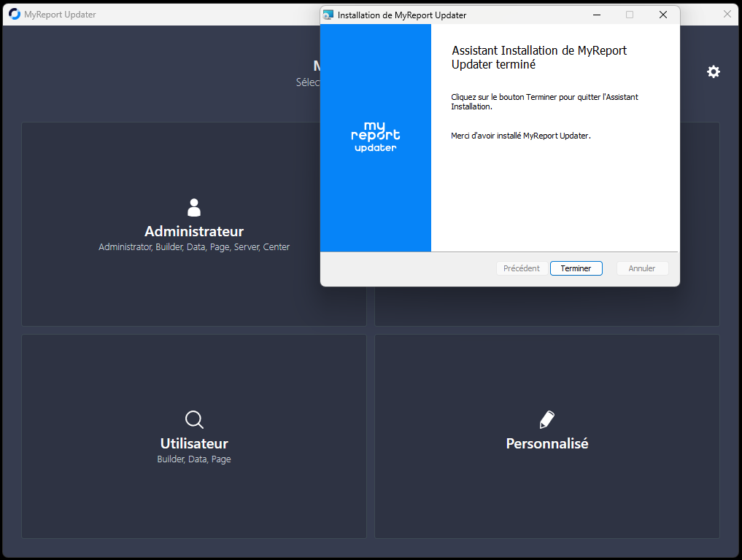Image resolution: width=742 pixels, height=560 pixels.
Task: Open settings gear in MyReport Updater
Action: tap(713, 72)
